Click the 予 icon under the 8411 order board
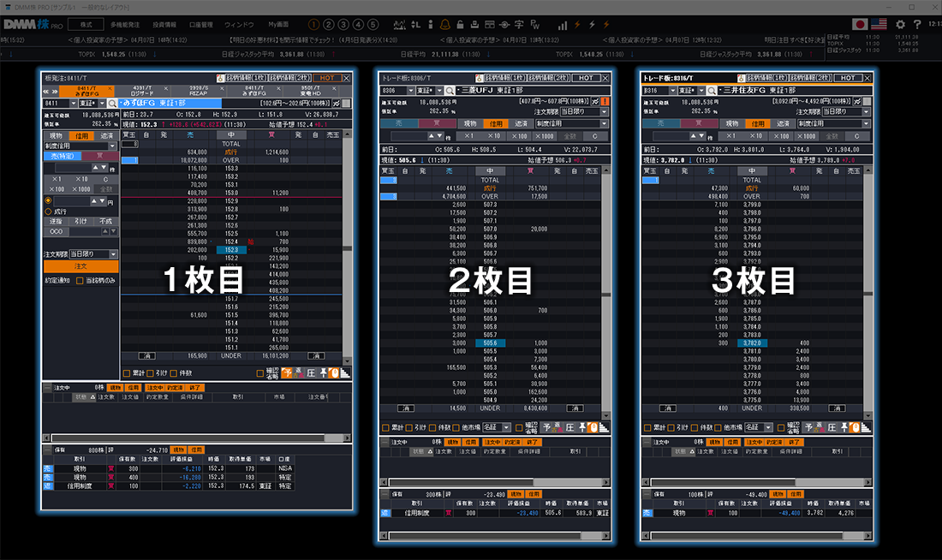Image resolution: width=942 pixels, height=560 pixels. tap(287, 373)
